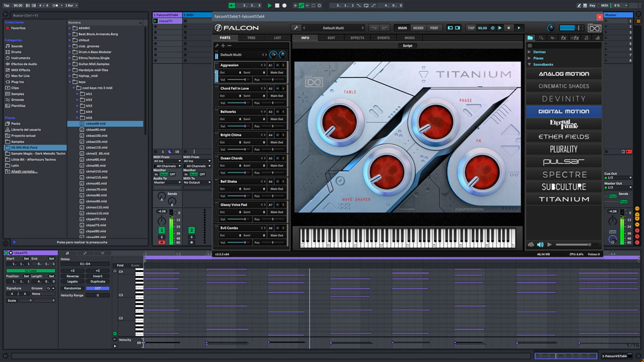Click the minus icon to remove a part
Viewport: 644px width, 362px height.
coord(229,46)
